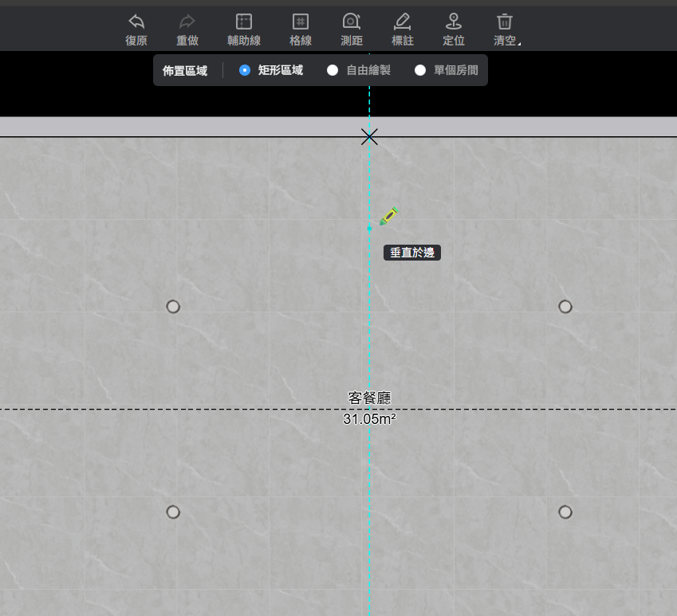
Task: Select the 標註 annotation pencil tool
Action: 402,22
